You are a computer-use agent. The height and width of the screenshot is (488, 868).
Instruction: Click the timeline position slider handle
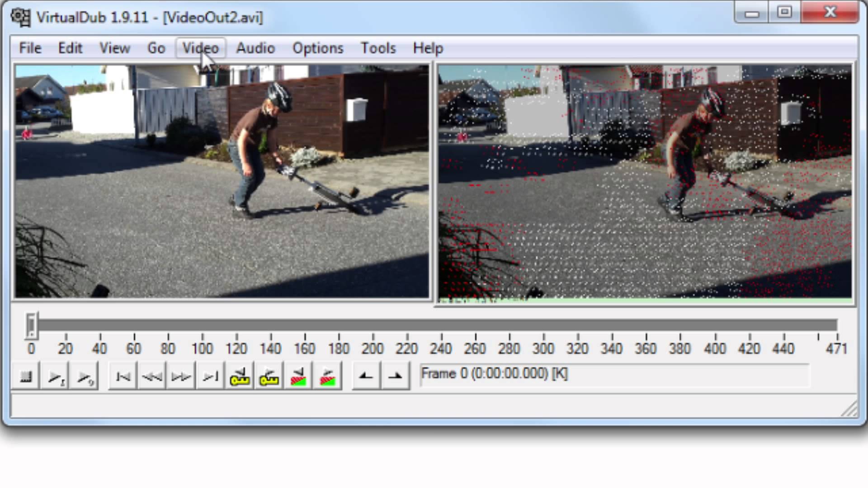pos(31,325)
